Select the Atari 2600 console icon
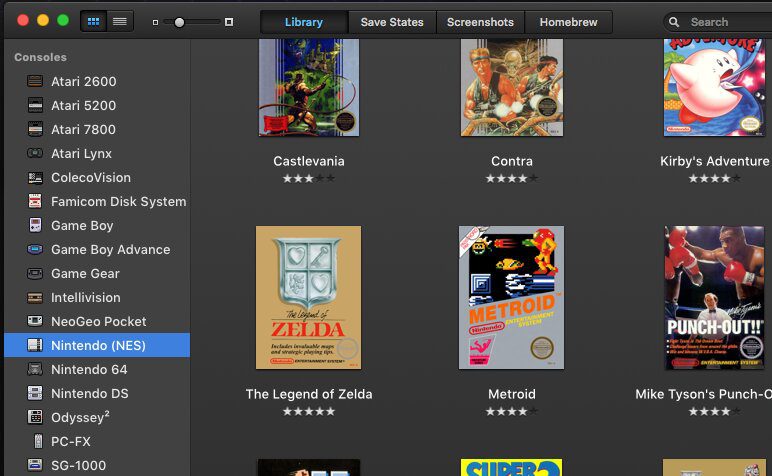This screenshot has width=772, height=476. tap(35, 81)
